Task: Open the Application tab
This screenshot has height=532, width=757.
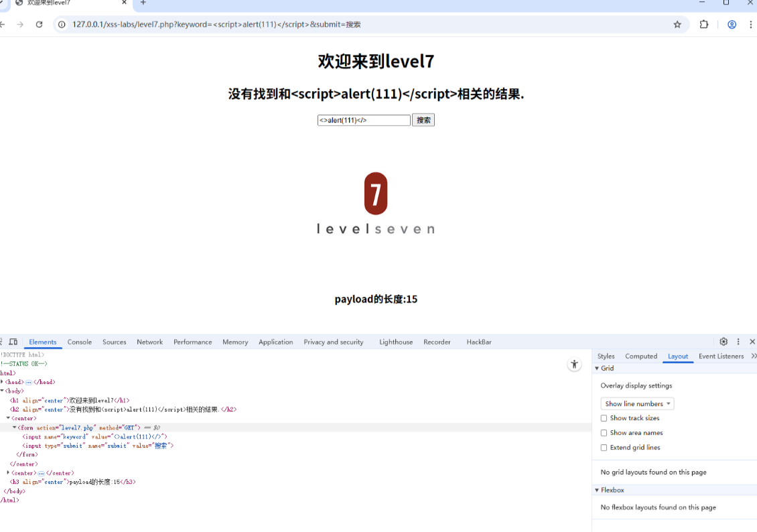Action: coord(275,342)
